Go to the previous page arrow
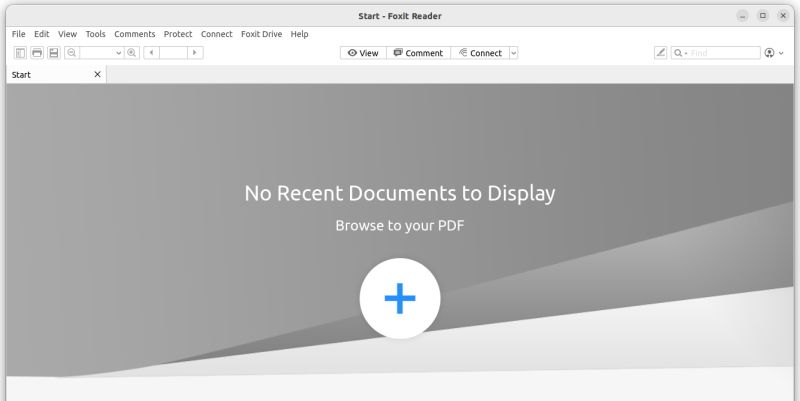The image size is (800, 401). pos(152,53)
